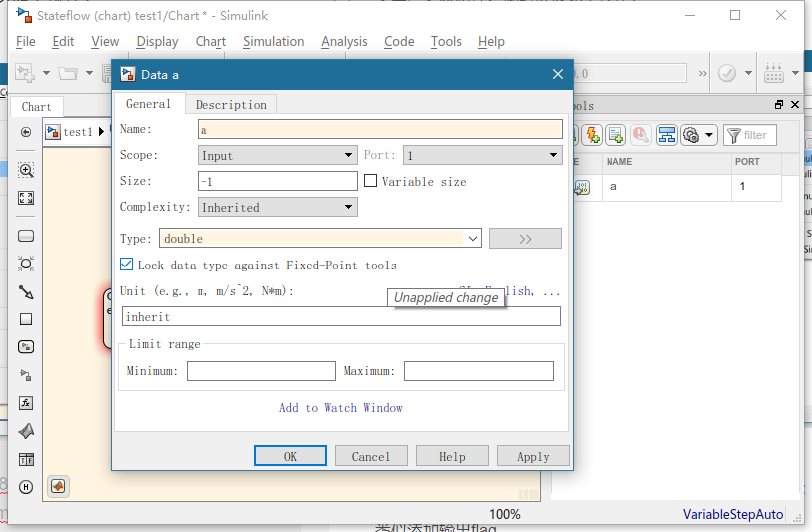Click the Size input field
Image resolution: width=812 pixels, height=532 pixels.
coord(277,181)
